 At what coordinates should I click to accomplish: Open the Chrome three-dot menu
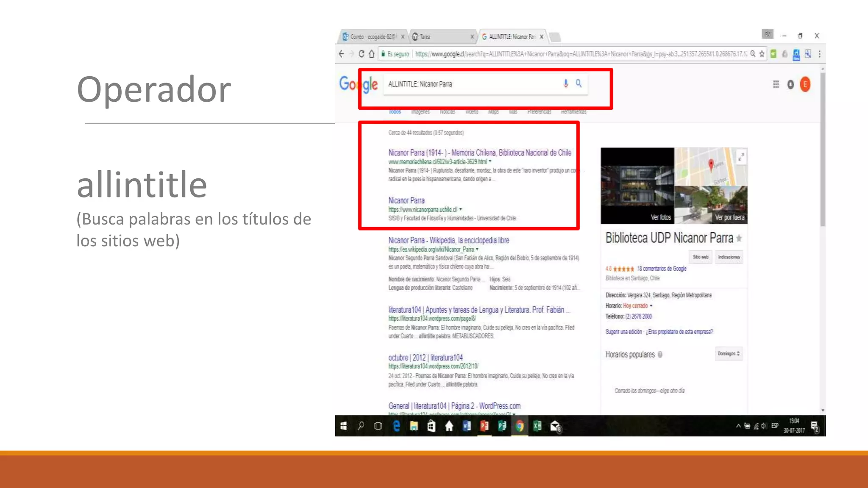819,54
